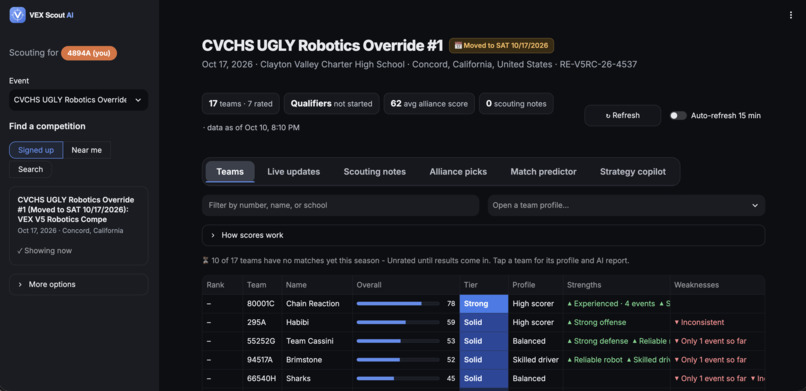Open the Event selection dropdown
Image resolution: width=806 pixels, height=391 pixels.
click(79, 100)
